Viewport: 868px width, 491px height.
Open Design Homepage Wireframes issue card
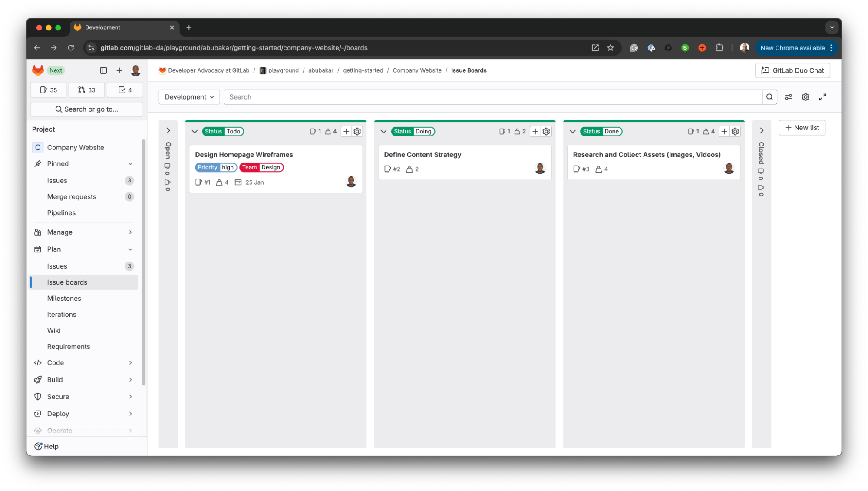tap(244, 154)
